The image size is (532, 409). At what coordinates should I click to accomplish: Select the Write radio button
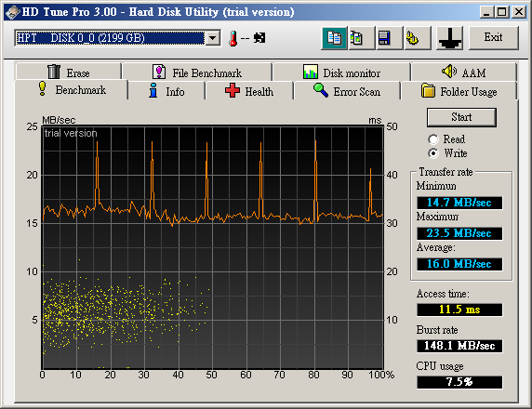point(433,153)
